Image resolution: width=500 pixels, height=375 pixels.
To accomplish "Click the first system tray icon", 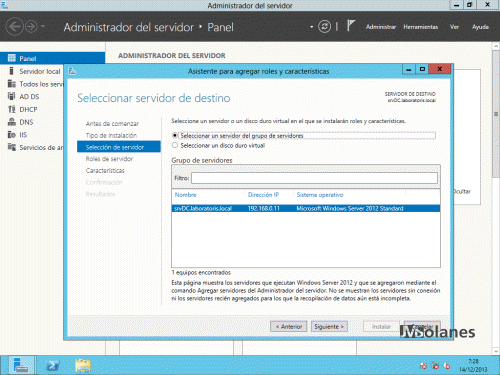I will click(423, 366).
